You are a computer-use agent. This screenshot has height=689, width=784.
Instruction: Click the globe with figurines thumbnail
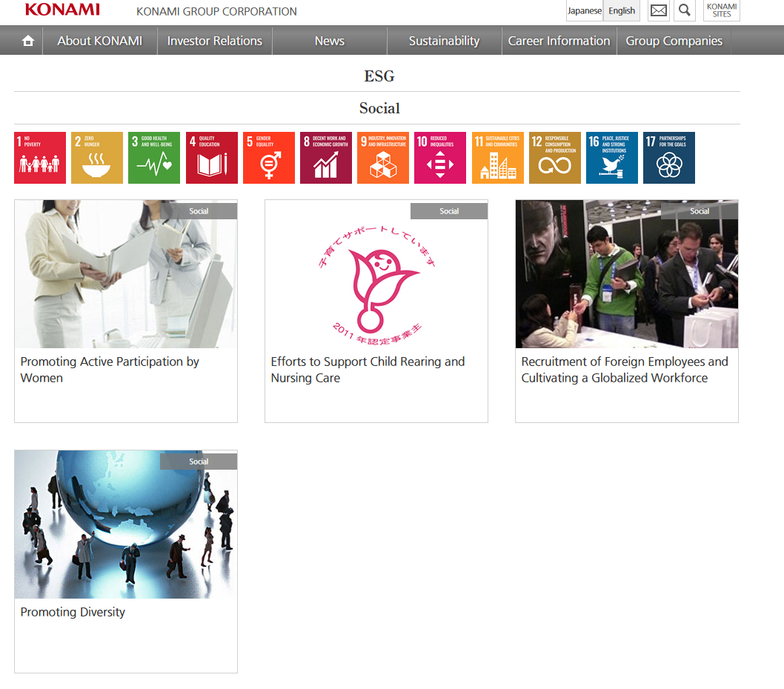pos(126,525)
